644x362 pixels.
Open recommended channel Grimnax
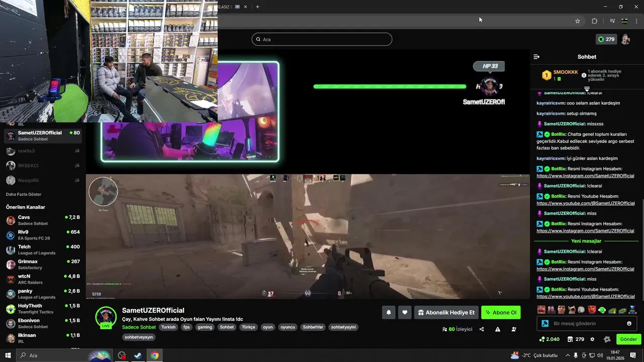coord(43,264)
